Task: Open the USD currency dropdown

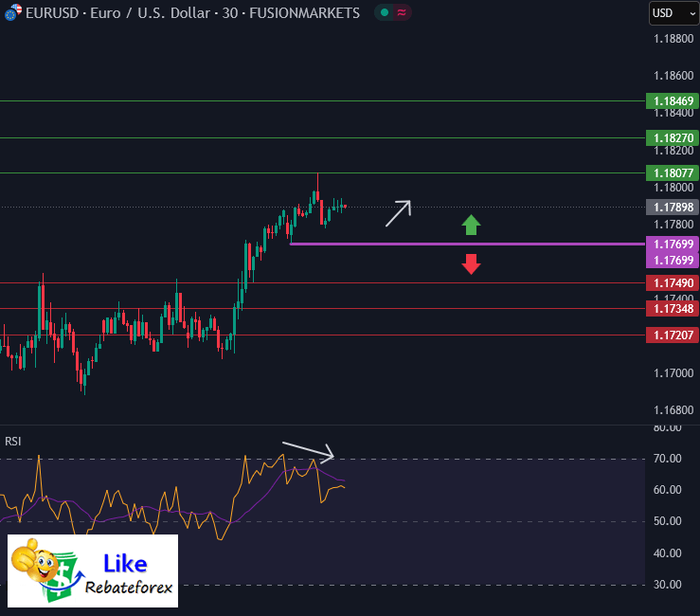Action: pos(674,13)
